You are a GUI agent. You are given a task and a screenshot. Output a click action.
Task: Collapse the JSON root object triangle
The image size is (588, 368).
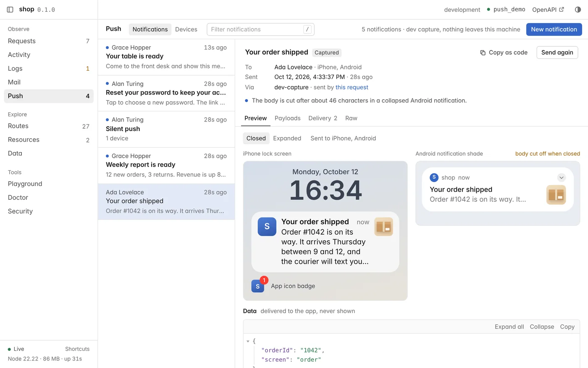tap(248, 341)
